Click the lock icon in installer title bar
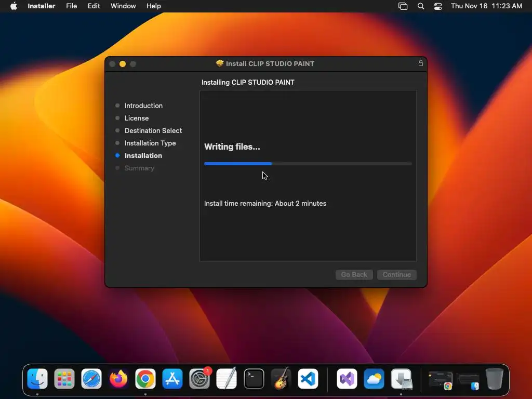Image resolution: width=532 pixels, height=399 pixels. tap(421, 63)
